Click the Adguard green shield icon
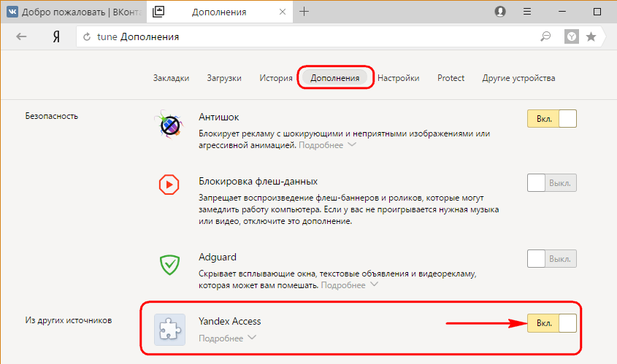Viewport: 617px width, 364px height. click(x=169, y=264)
